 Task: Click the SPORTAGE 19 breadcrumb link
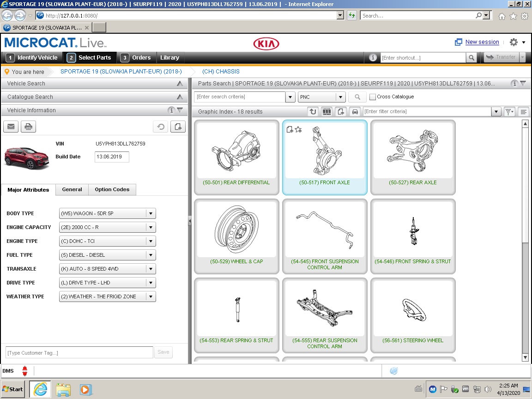click(121, 72)
